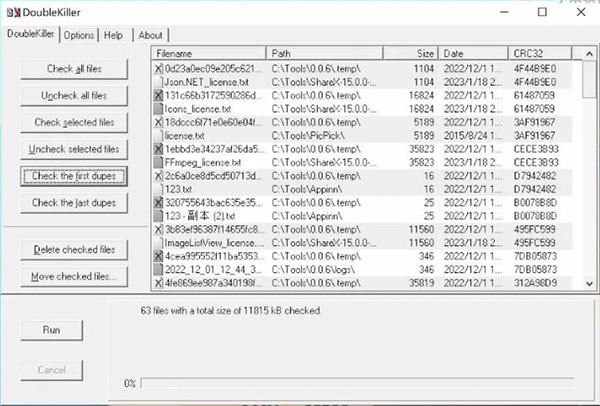Toggle the 1ebbd3e34237af26da5 file checkbox
The height and width of the screenshot is (406, 600).
tap(158, 149)
